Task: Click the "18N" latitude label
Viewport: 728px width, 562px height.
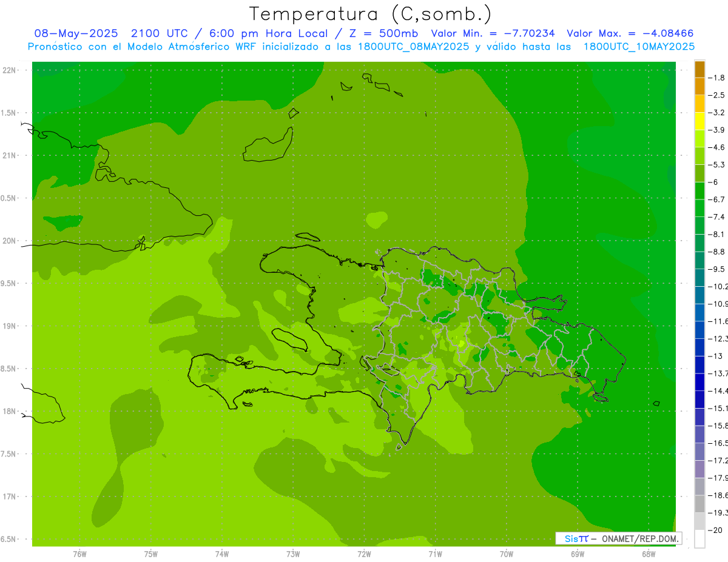Action: coord(9,411)
